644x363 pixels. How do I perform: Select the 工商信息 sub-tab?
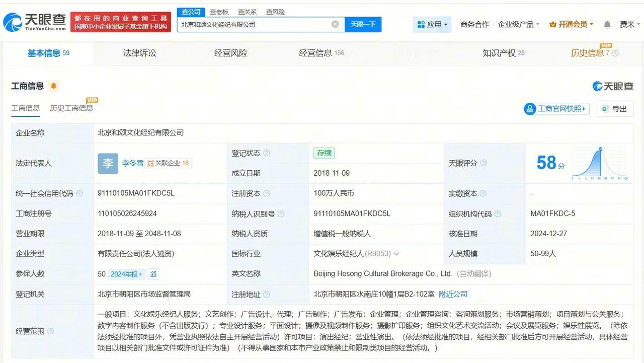tap(26, 108)
